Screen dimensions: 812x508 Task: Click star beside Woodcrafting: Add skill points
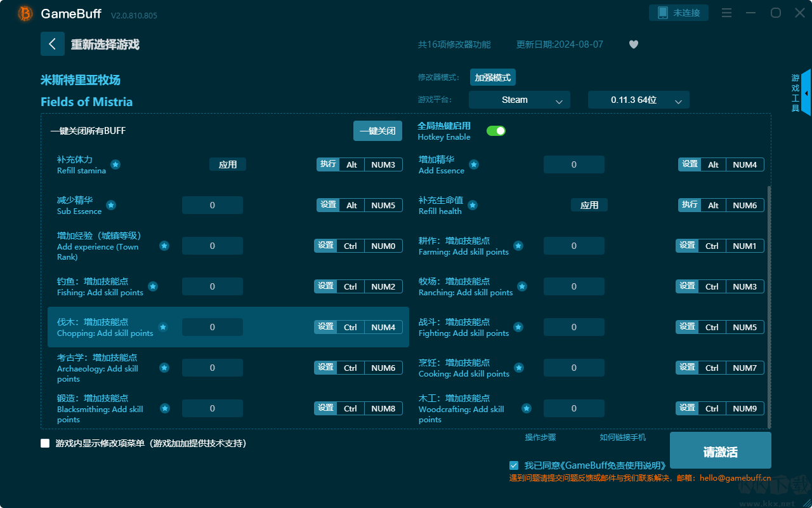[x=527, y=408]
